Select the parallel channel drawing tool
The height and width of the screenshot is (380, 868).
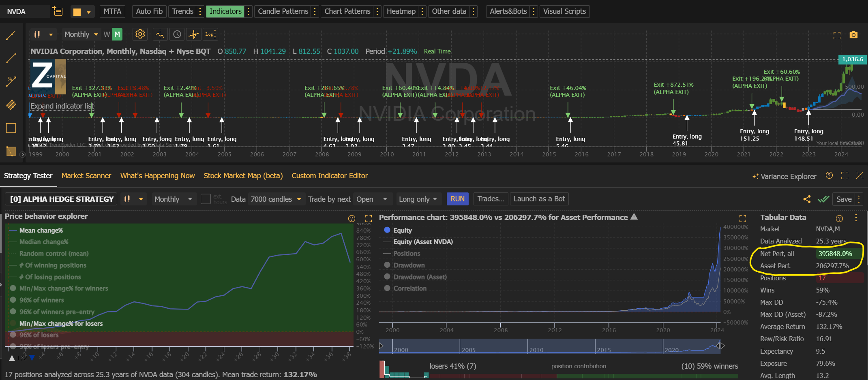click(x=11, y=105)
